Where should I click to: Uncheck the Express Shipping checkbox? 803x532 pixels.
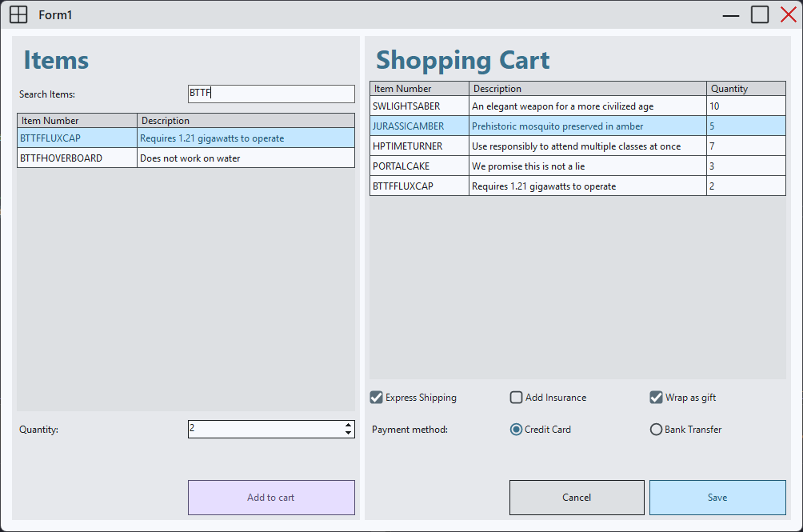coord(377,398)
